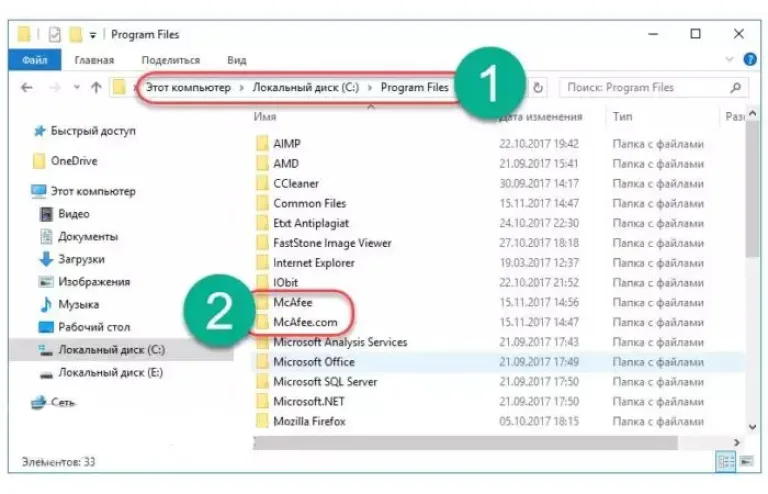Open Загрузки in navigation pane
Viewport: 768px width, 494px height.
coord(81,259)
